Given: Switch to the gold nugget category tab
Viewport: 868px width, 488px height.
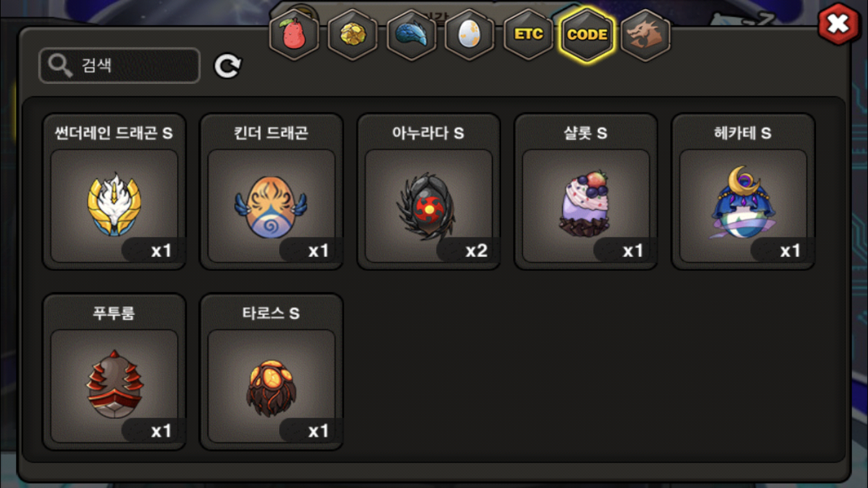Looking at the screenshot, I should 353,34.
